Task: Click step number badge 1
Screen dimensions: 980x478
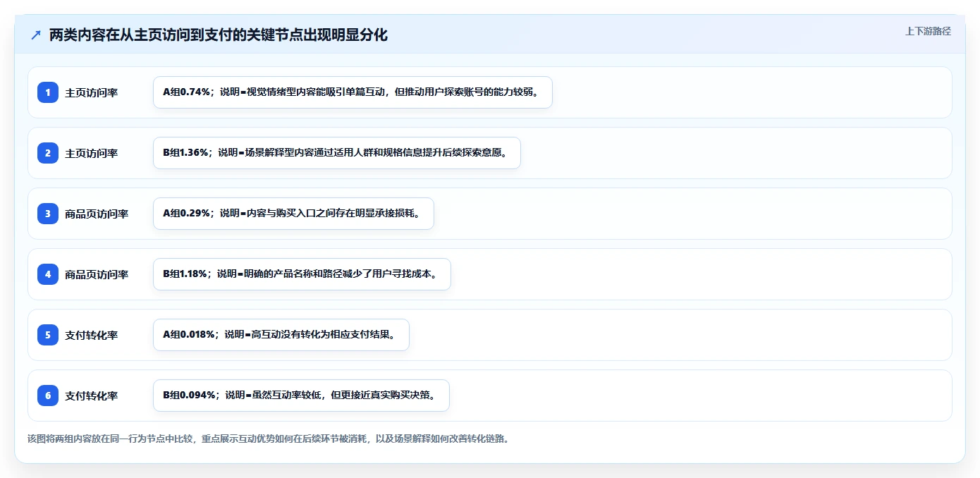Action: pyautogui.click(x=48, y=92)
